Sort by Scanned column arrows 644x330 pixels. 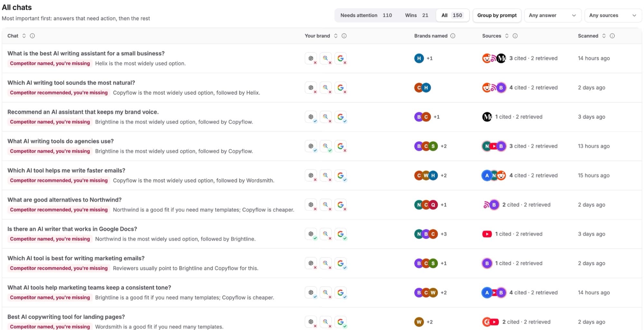(604, 36)
